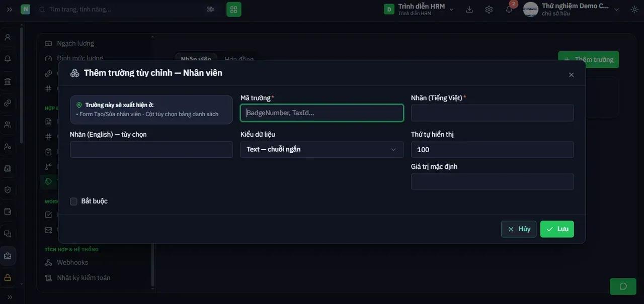
Task: Select the shield check icon in left rail
Action: (8, 190)
